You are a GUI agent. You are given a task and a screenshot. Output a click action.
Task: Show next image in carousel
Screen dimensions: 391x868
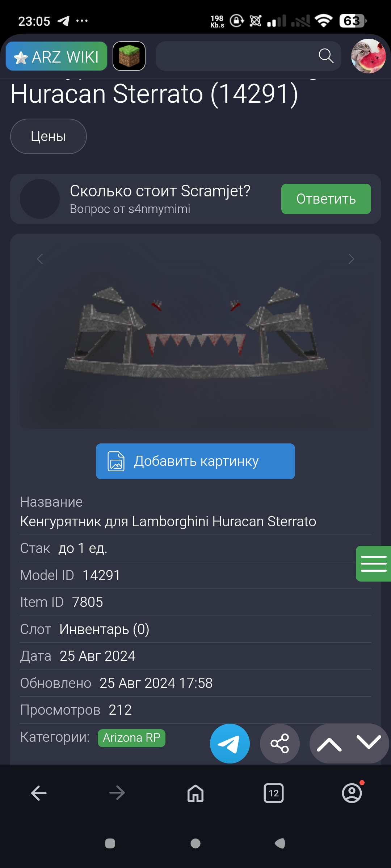351,259
